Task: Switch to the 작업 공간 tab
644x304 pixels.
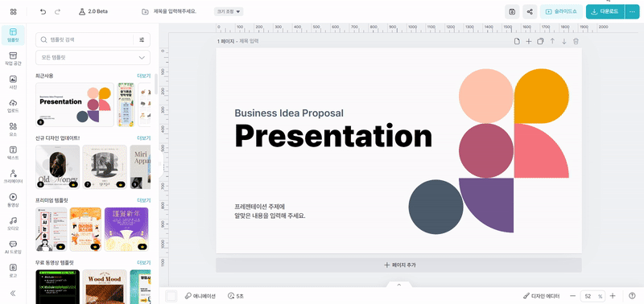Action: 13,58
